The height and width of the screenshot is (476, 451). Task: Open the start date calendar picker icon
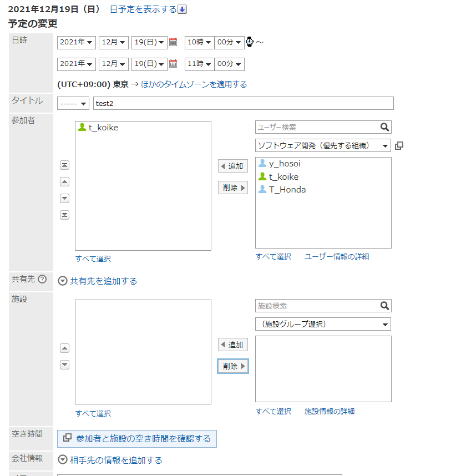[x=173, y=42]
